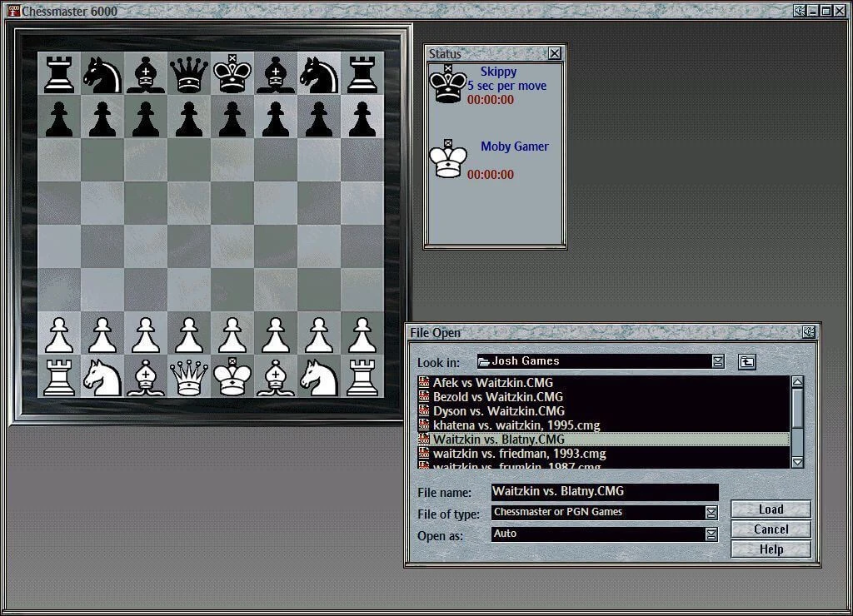
Task: Expand the Open as dropdown
Action: click(x=711, y=534)
